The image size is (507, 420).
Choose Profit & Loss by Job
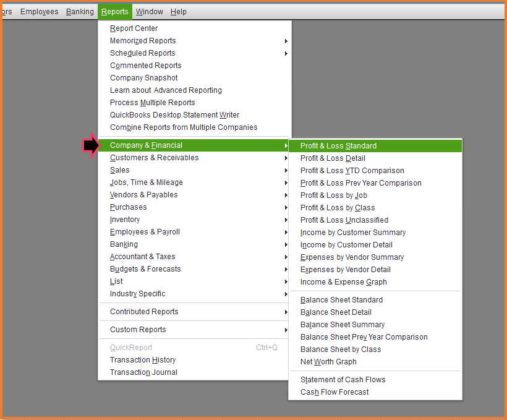[x=375, y=195]
